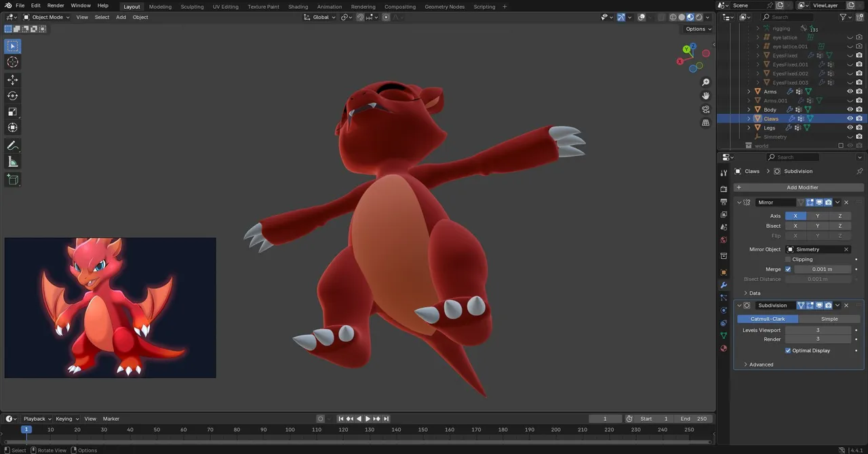Click the zoom magnifier viewport icon
The height and width of the screenshot is (454, 868).
[x=706, y=83]
